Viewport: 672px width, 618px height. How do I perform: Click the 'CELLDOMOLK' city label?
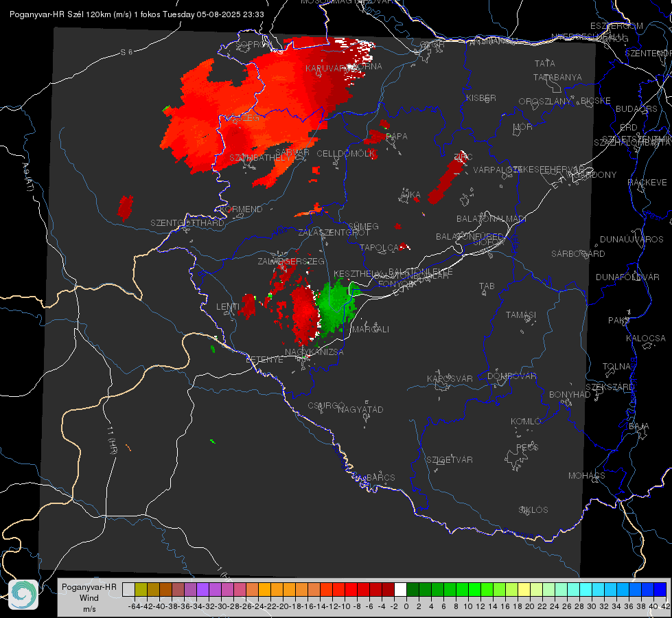click(x=346, y=154)
